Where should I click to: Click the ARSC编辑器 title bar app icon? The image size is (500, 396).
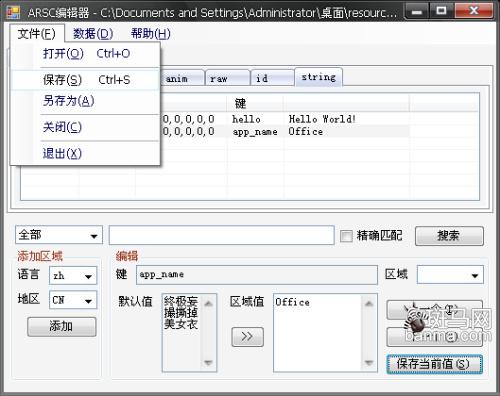[14, 12]
